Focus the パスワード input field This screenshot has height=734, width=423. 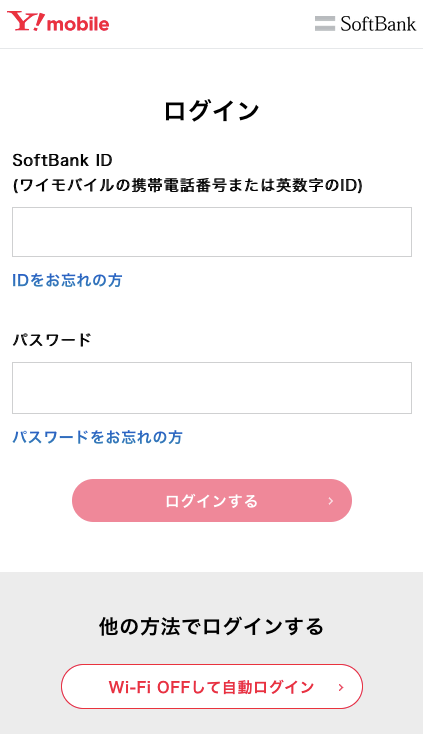click(212, 388)
